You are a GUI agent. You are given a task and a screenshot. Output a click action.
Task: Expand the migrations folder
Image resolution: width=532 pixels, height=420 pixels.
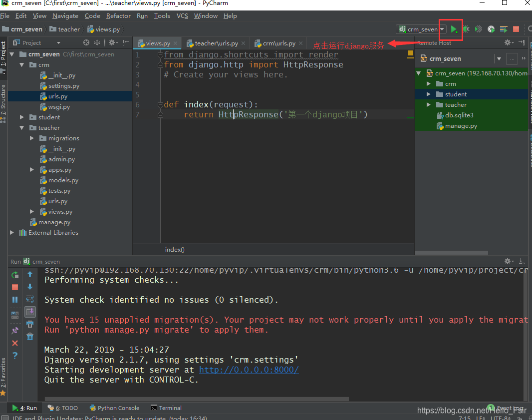coord(32,138)
